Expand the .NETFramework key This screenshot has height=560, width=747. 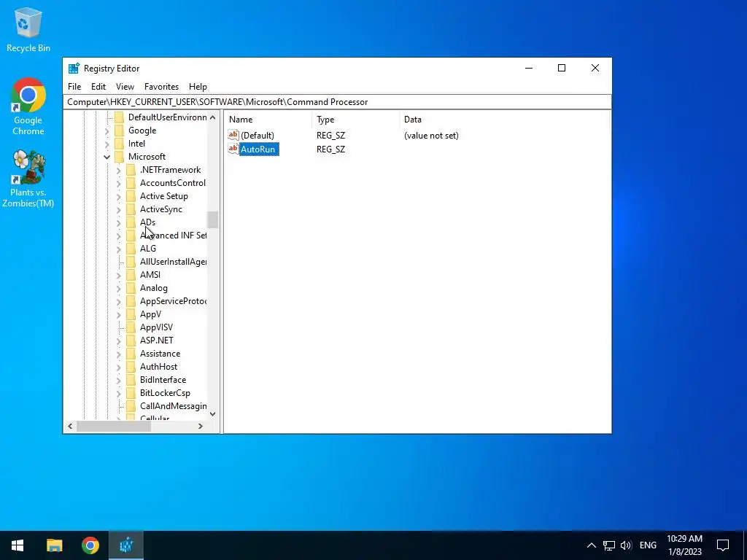(119, 170)
